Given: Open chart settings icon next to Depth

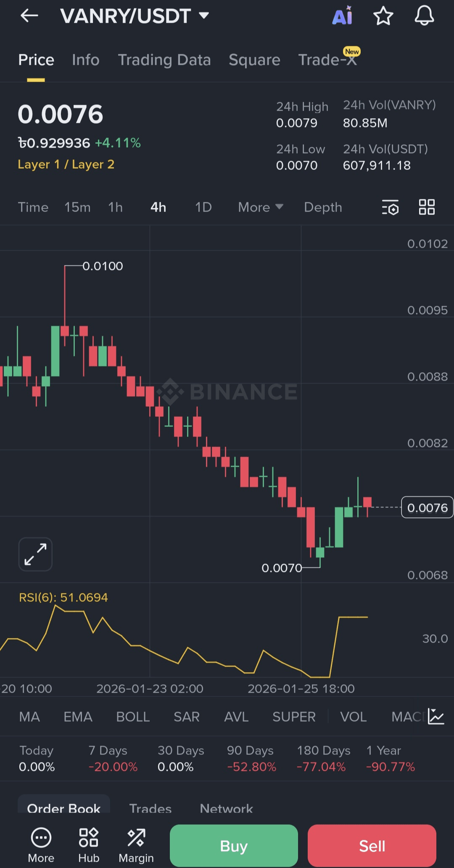Looking at the screenshot, I should click(390, 207).
